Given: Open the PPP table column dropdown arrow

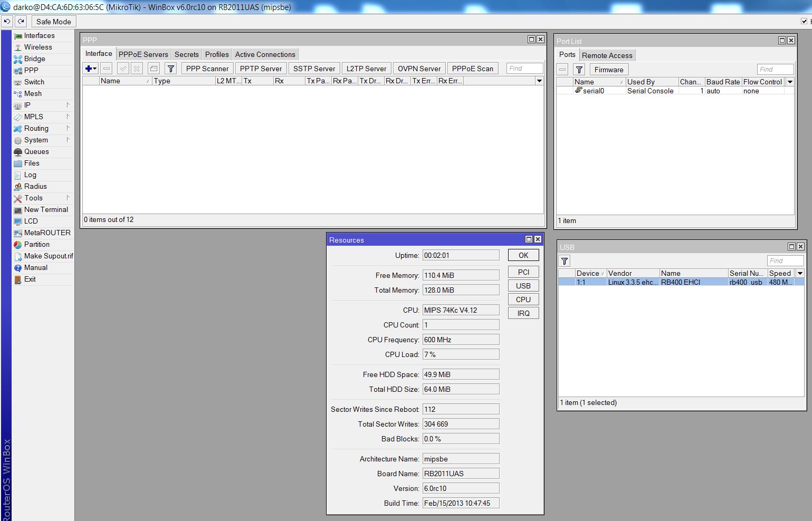Looking at the screenshot, I should [539, 81].
